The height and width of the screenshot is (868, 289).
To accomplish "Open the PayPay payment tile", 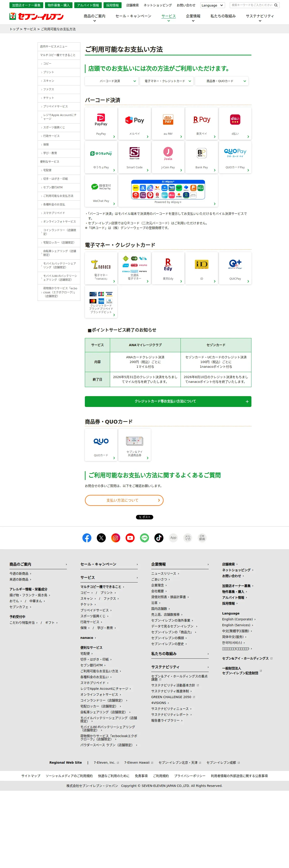I will coord(101,123).
